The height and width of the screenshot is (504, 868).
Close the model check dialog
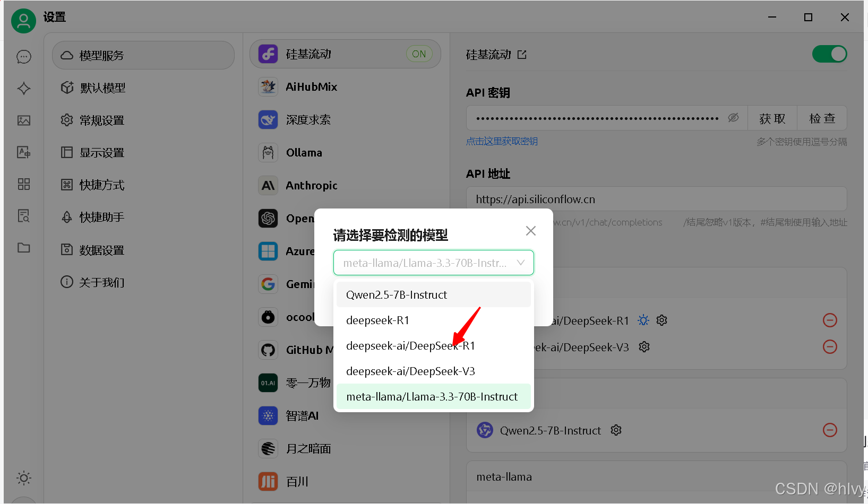click(531, 231)
